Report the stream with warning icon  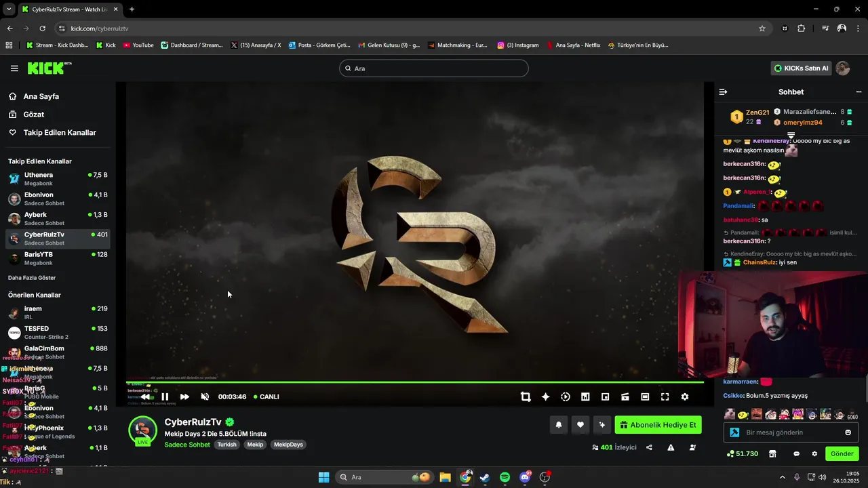[671, 447]
